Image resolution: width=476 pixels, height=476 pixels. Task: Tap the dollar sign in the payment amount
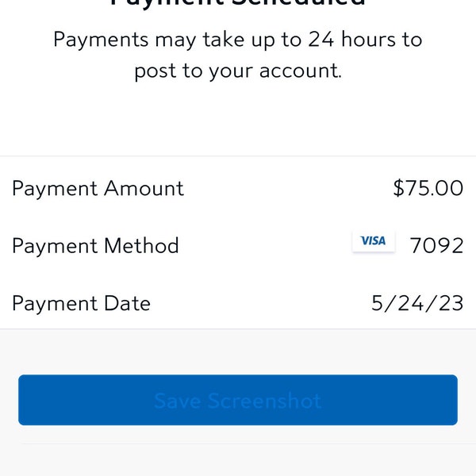click(x=398, y=188)
